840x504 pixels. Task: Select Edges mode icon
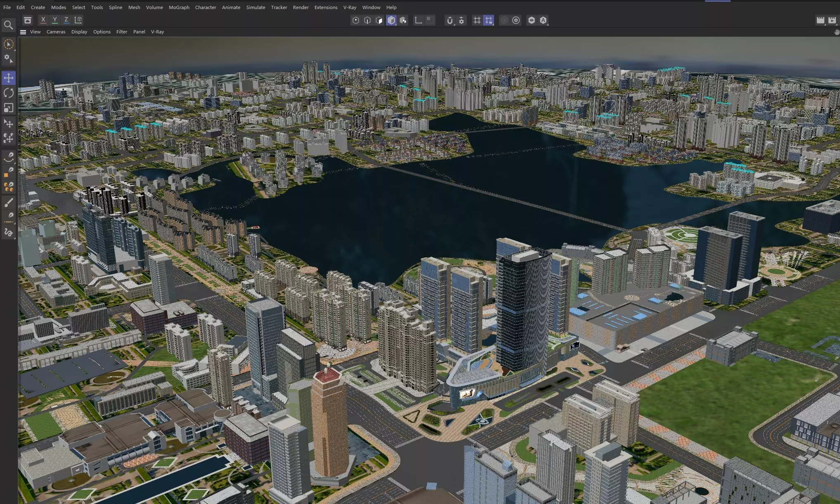click(367, 20)
